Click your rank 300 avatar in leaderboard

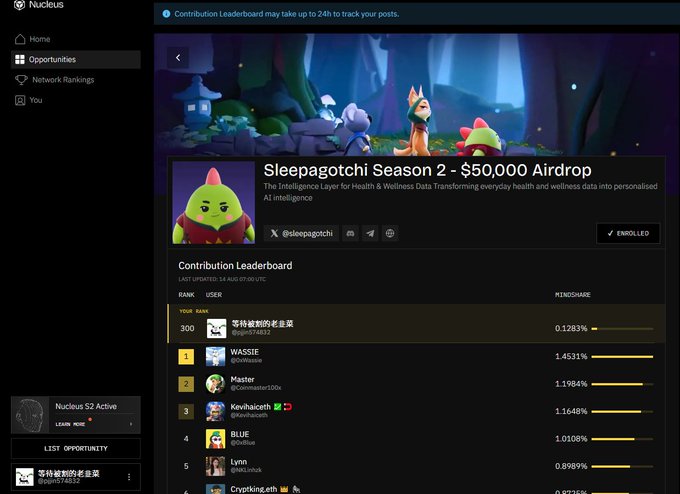click(x=216, y=328)
